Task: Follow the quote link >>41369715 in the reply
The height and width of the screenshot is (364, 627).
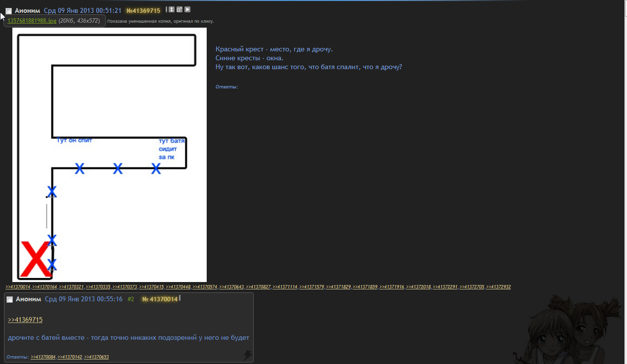Action: tap(25, 320)
